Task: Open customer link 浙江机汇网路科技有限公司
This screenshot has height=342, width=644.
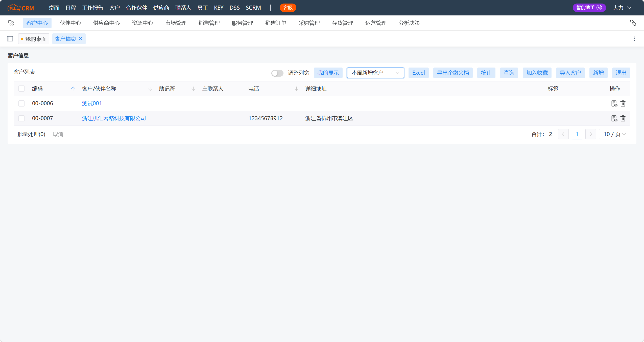Action: pos(114,118)
